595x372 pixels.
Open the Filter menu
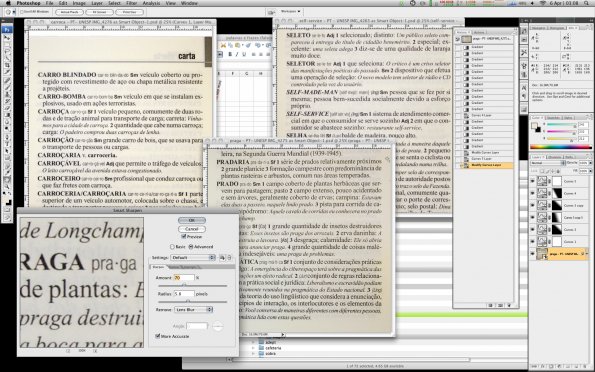point(132,3)
